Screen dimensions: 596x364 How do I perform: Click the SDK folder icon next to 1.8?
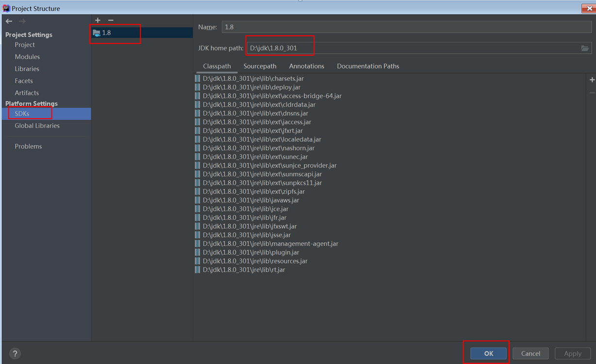[95, 32]
